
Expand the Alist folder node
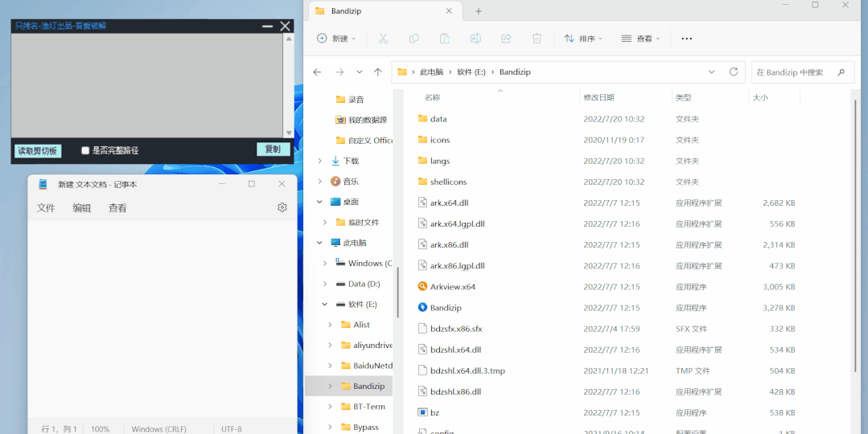pyautogui.click(x=331, y=325)
